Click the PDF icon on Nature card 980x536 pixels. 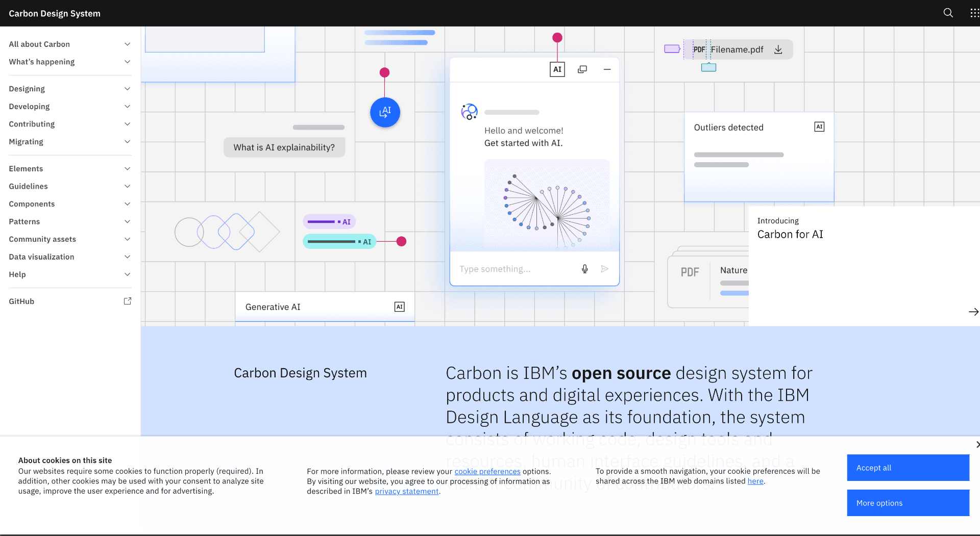(690, 272)
